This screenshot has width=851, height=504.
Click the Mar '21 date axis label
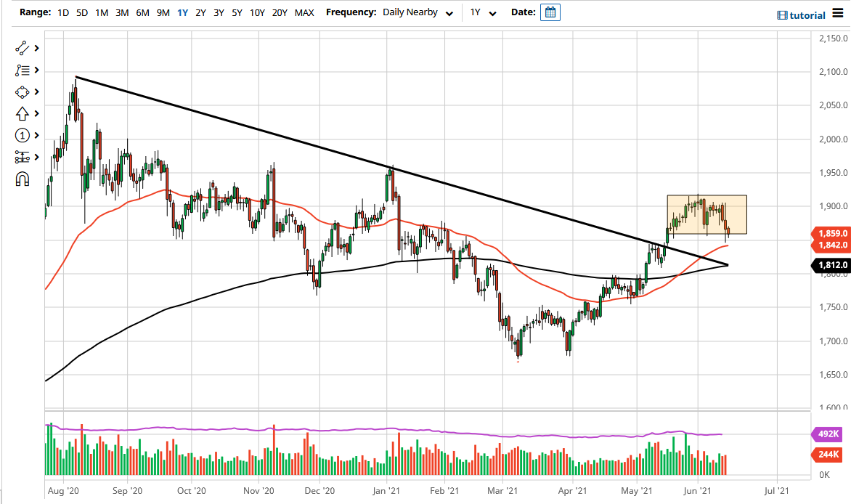[x=502, y=491]
